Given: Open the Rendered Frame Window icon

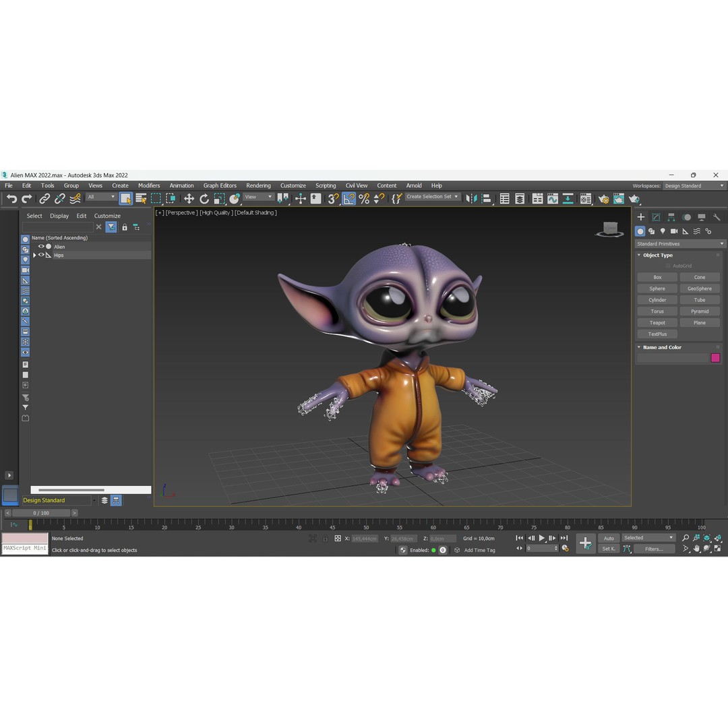Looking at the screenshot, I should [619, 199].
